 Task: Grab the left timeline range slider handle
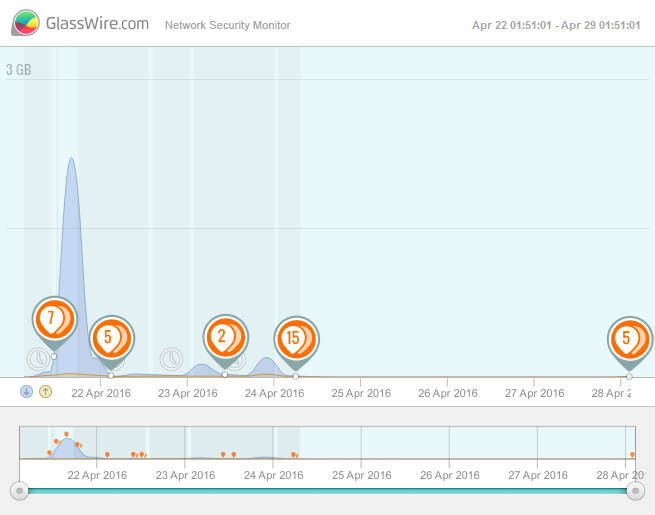[19, 490]
